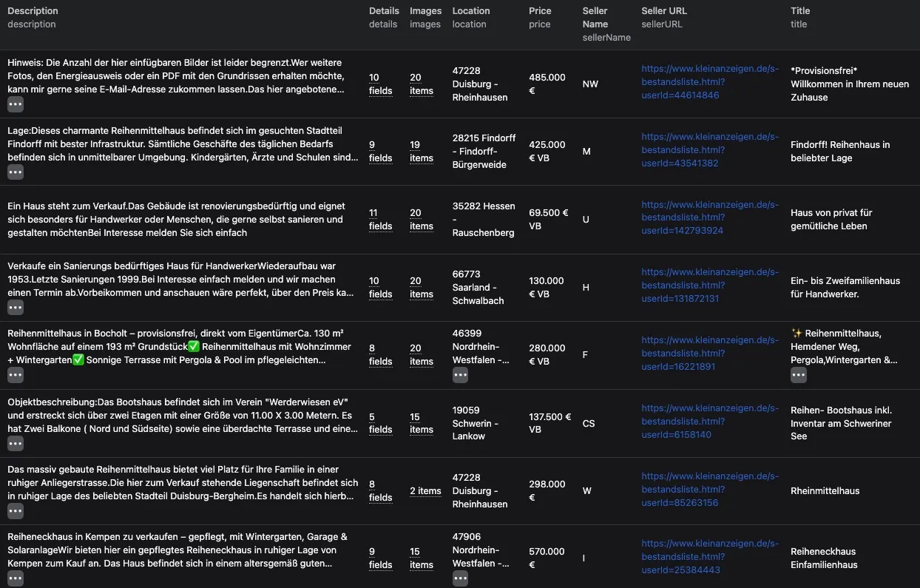Screen dimensions: 920x588
Task: Expand the 'Das massiv gebaute Reihenmittelhaus' description ellipsis
Action: (x=16, y=511)
